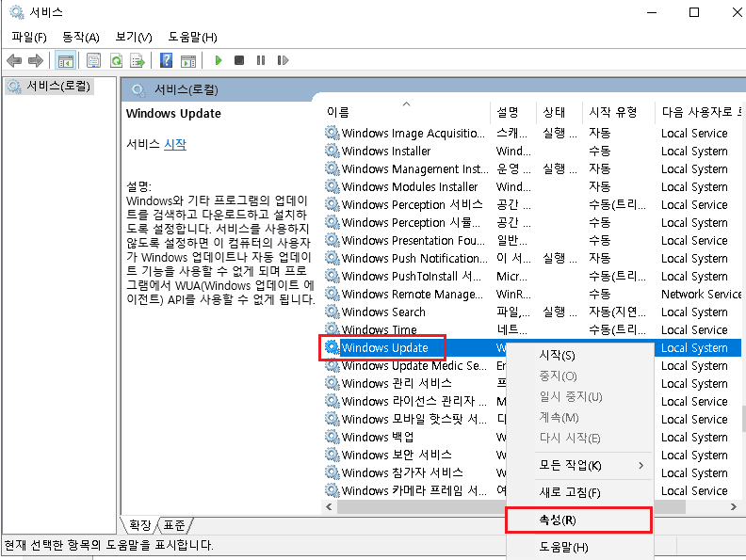Open the Help question mark icon
746x560 pixels.
tap(166, 60)
